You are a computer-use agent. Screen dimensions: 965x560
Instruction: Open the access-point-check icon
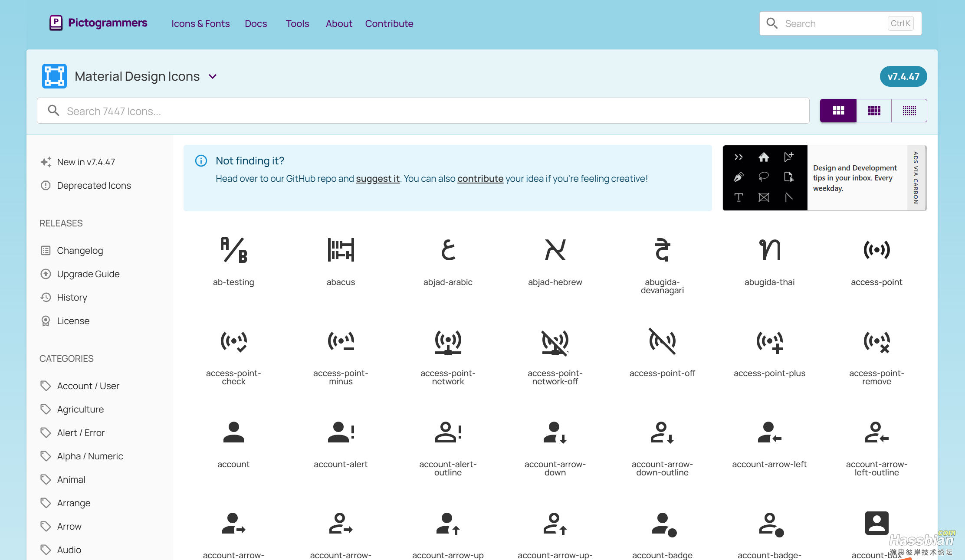[233, 341]
